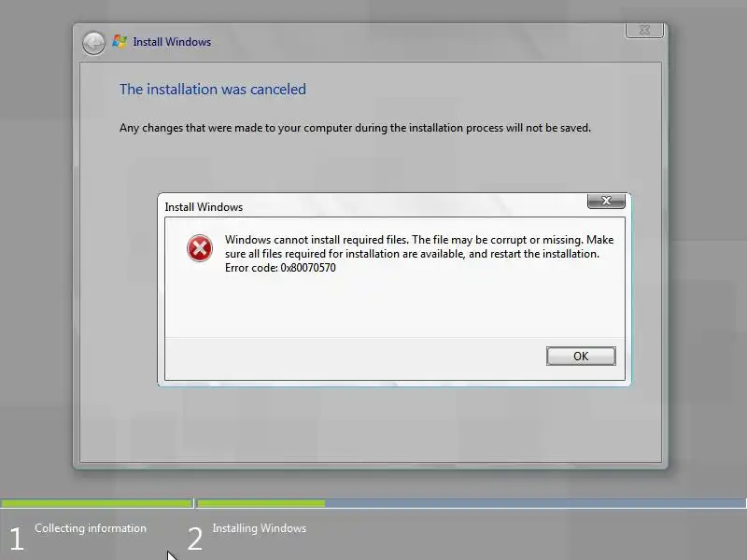Click the Windows flag logo in the title bar

point(120,41)
